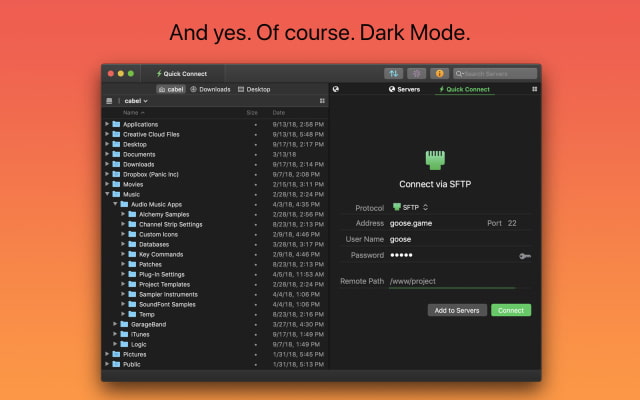The width and height of the screenshot is (640, 400).
Task: Click the sidebar list icon beside cabel
Action: 109,101
